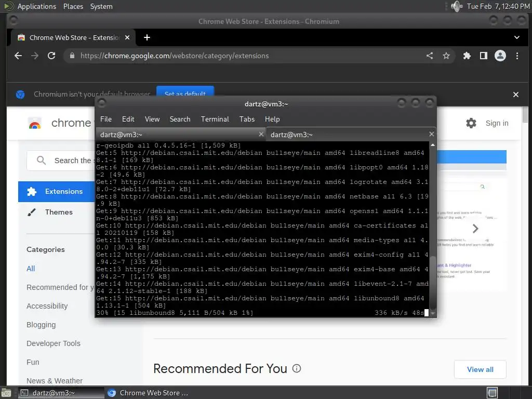Viewport: 532px width, 399px height.
Task: Open Chromium three-dot menu
Action: click(x=517, y=56)
